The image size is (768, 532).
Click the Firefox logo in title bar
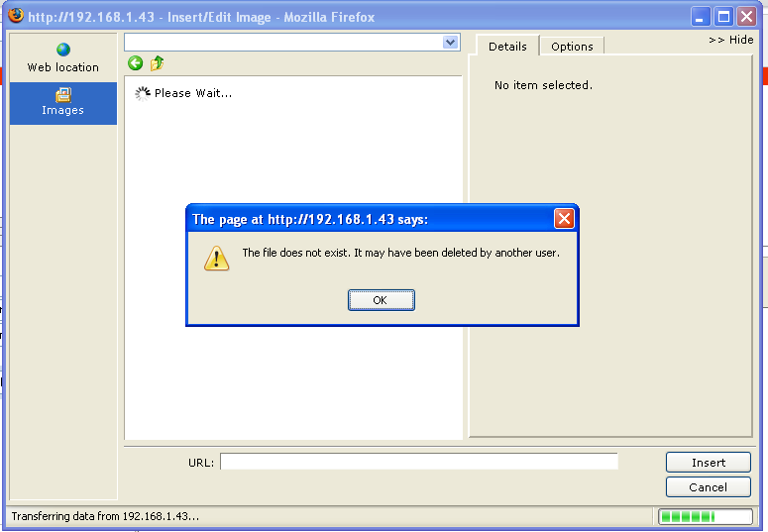(16, 16)
